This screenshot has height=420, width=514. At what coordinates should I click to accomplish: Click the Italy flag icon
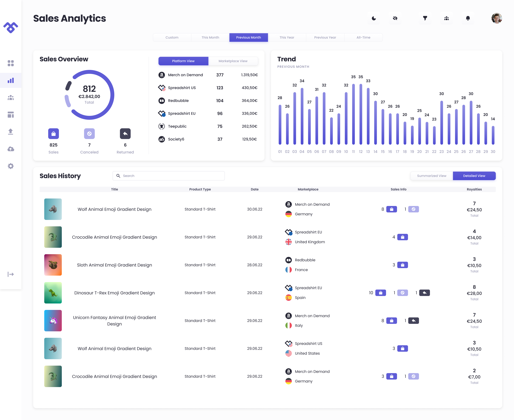coord(288,325)
